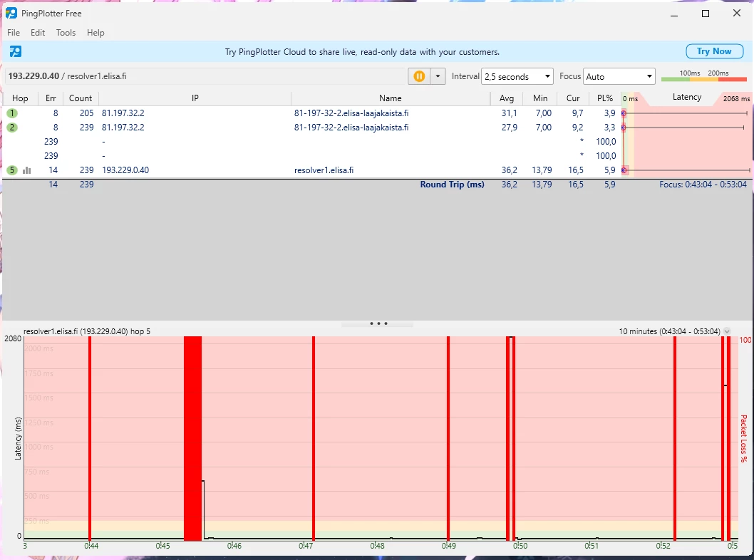Click the Cur column header
This screenshot has height=560, width=754.
pyautogui.click(x=573, y=98)
